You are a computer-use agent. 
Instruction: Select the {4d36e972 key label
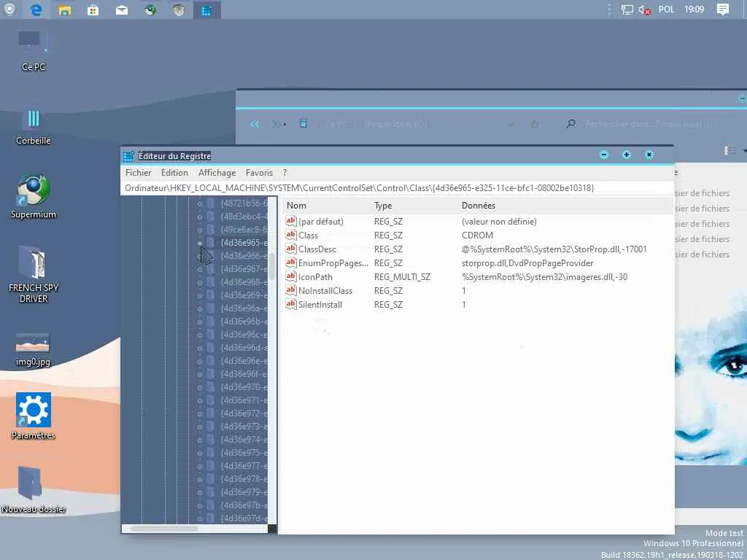(244, 413)
